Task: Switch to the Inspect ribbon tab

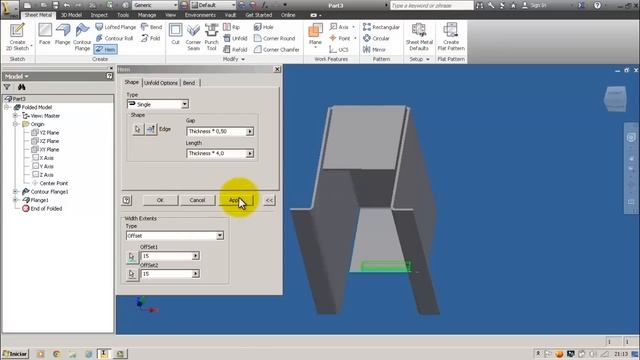Action: tap(99, 15)
